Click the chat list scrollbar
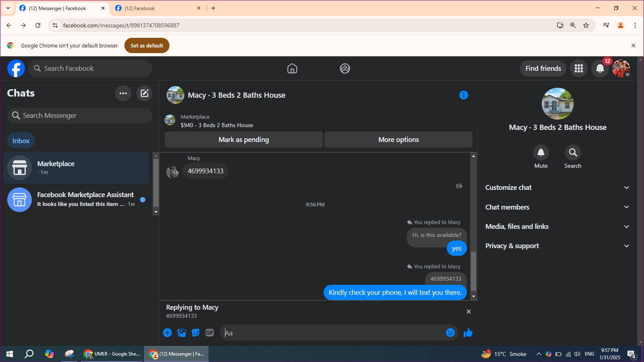The image size is (644, 362). click(156, 183)
